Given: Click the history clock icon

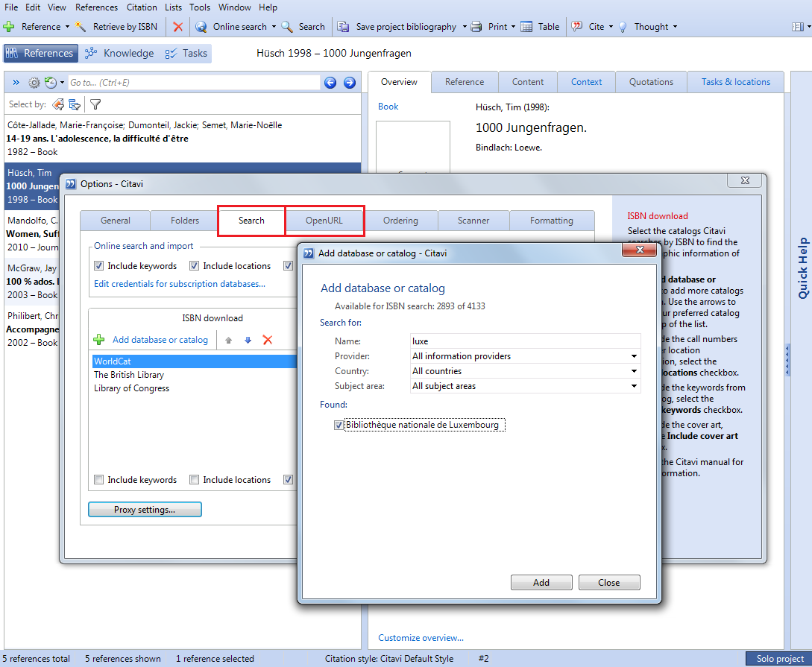Looking at the screenshot, I should click(x=51, y=82).
